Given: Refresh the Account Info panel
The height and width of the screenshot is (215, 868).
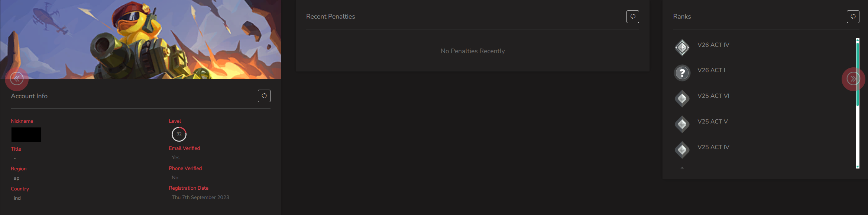Looking at the screenshot, I should point(264,96).
